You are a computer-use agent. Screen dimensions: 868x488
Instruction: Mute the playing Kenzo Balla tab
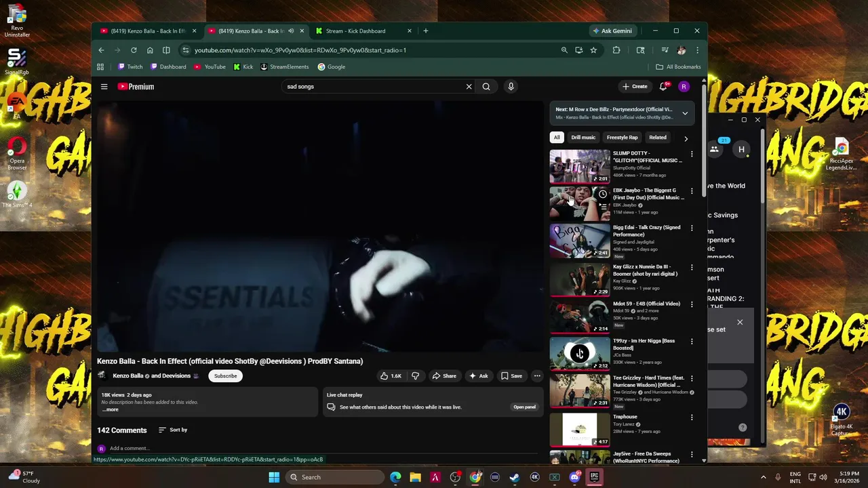coord(291,31)
